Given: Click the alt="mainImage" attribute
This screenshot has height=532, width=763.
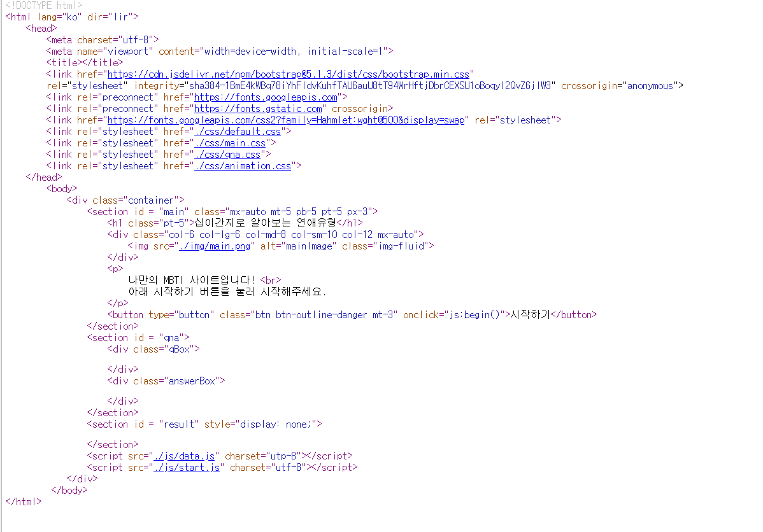Looking at the screenshot, I should [298, 246].
